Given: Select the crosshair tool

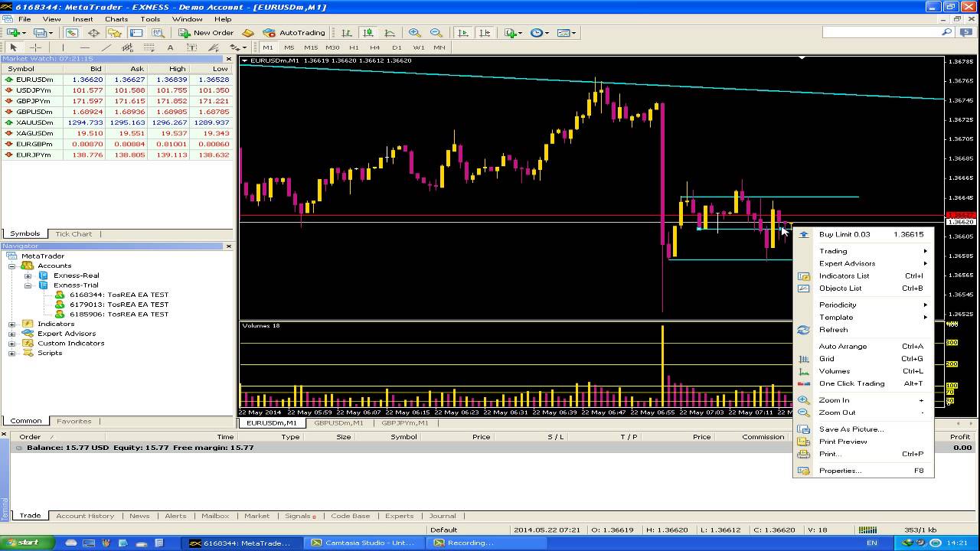Looking at the screenshot, I should (35, 47).
